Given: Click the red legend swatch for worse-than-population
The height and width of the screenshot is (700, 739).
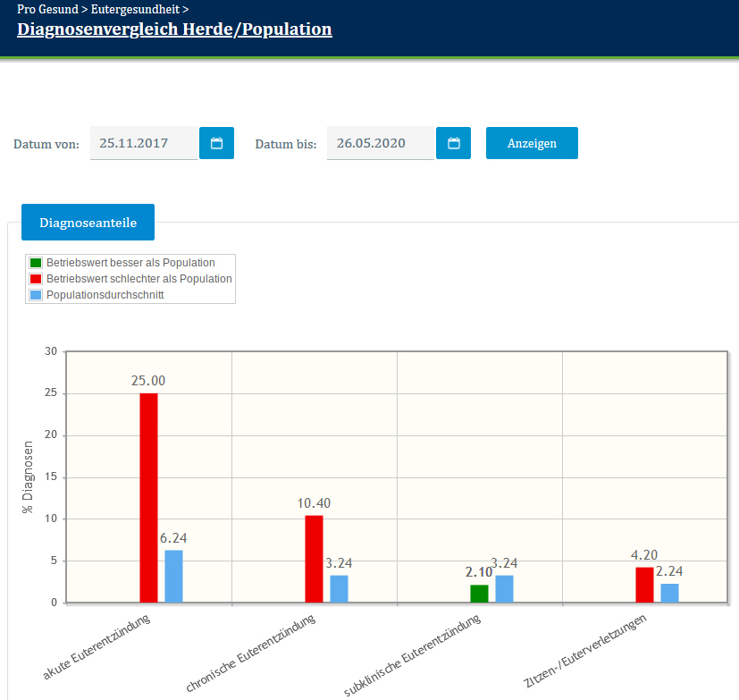Looking at the screenshot, I should (x=36, y=279).
